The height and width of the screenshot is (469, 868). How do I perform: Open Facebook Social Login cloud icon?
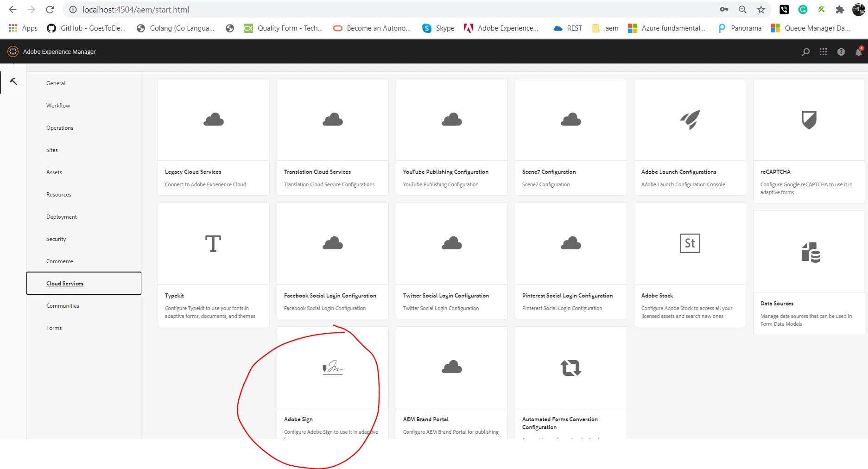click(x=333, y=244)
